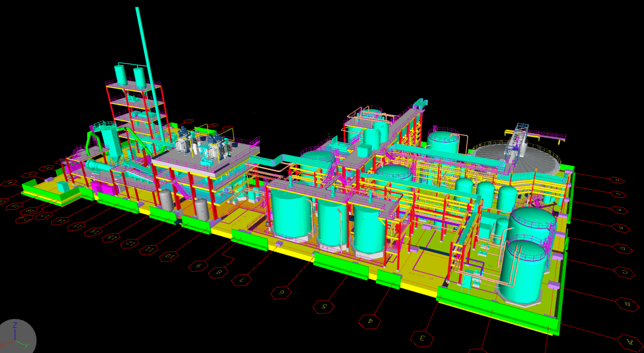644x353 pixels.
Task: Select grid line bubble B
Action: (628, 304)
